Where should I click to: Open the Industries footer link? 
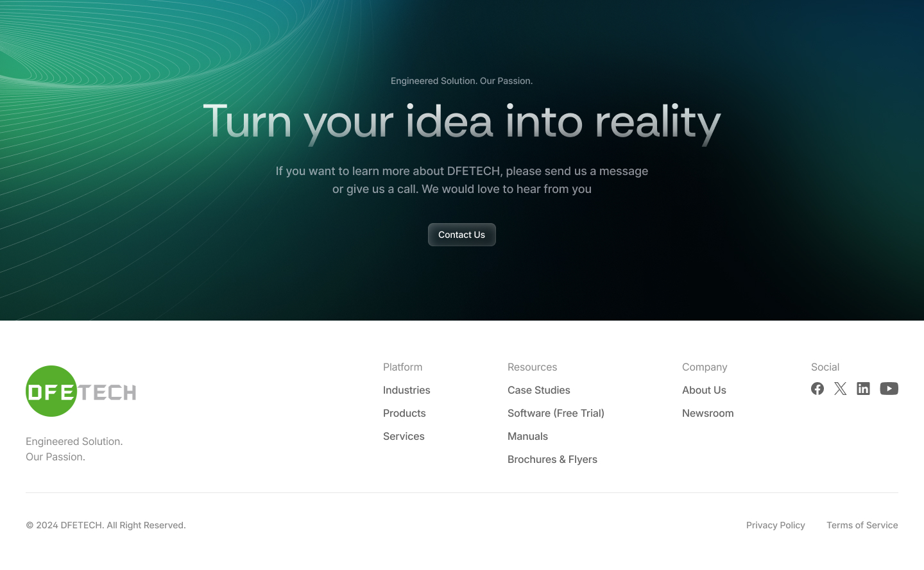(x=407, y=390)
